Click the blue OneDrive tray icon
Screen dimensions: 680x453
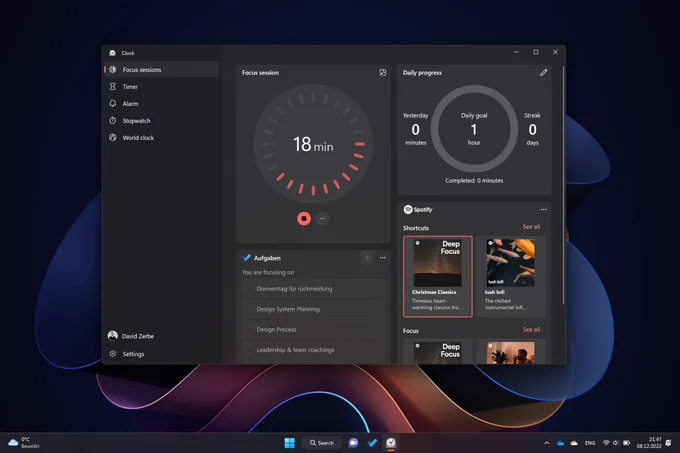pos(560,443)
